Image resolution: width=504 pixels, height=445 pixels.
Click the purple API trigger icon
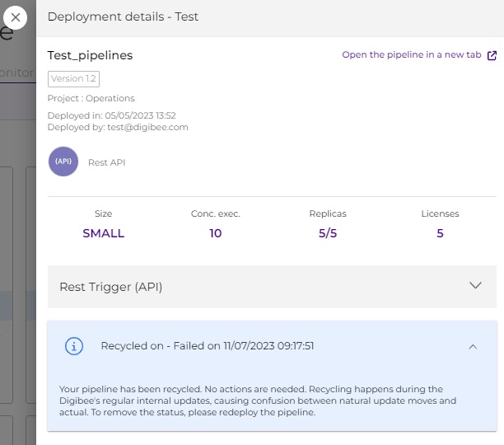[63, 162]
